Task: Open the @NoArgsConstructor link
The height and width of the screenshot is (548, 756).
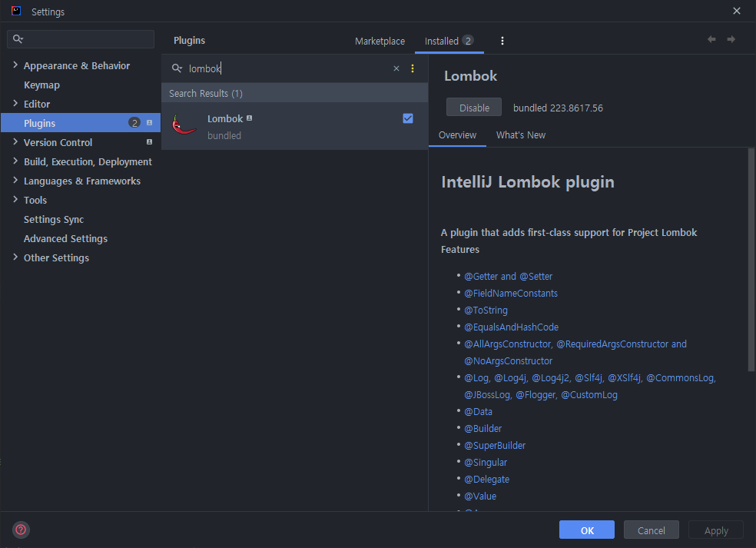Action: [x=508, y=360]
